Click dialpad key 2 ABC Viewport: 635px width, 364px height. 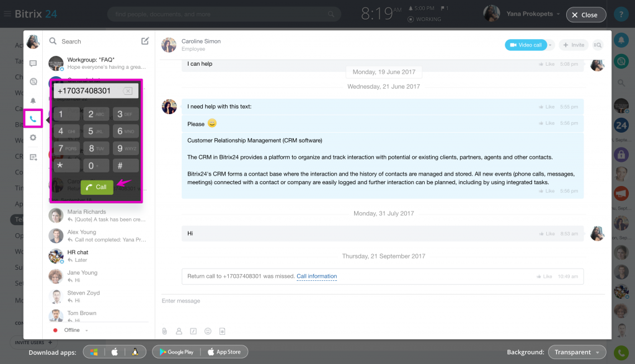96,114
